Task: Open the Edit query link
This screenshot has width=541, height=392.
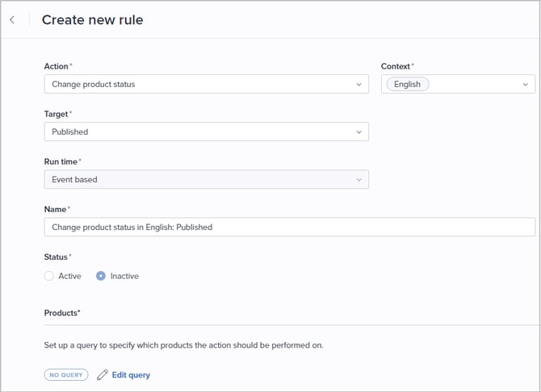Action: (131, 375)
